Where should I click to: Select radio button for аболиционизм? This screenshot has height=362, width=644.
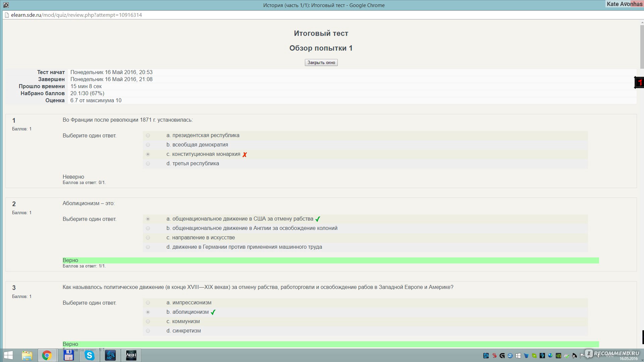coord(148,312)
